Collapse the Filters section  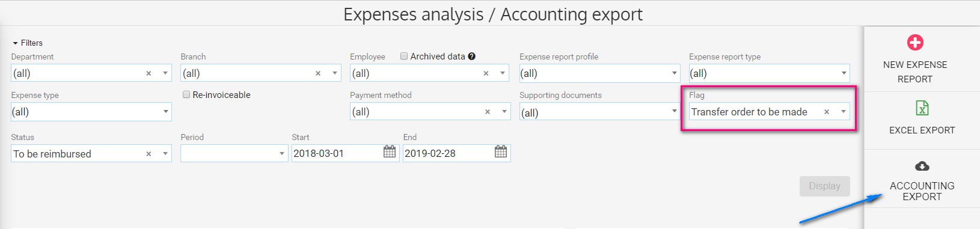27,43
